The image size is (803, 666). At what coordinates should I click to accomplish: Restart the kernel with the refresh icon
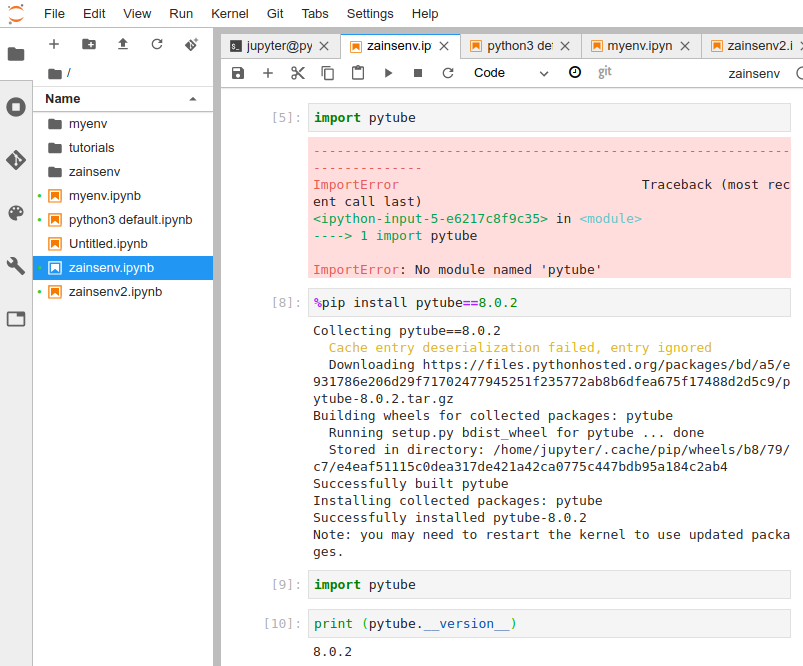click(448, 73)
